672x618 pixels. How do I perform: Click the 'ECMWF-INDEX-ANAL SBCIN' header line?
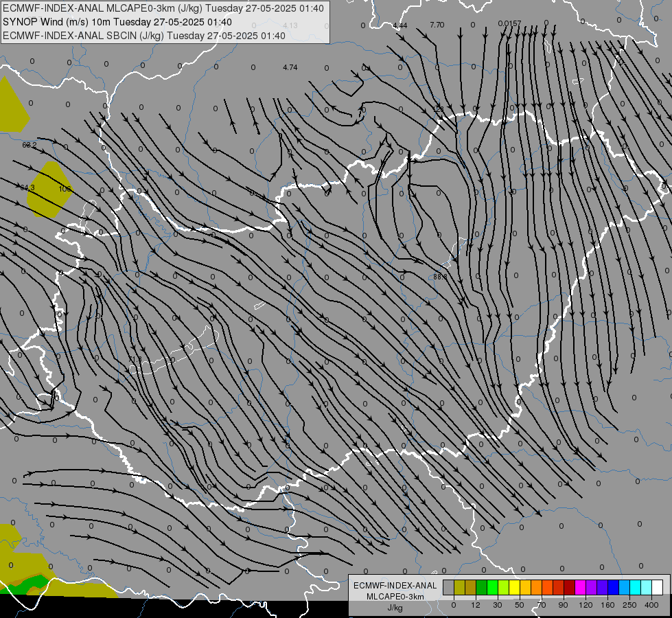tap(144, 36)
